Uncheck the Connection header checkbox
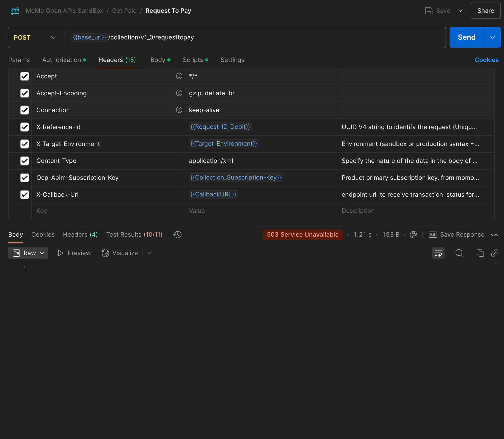Viewport: 504px width, 439px height. pos(25,110)
